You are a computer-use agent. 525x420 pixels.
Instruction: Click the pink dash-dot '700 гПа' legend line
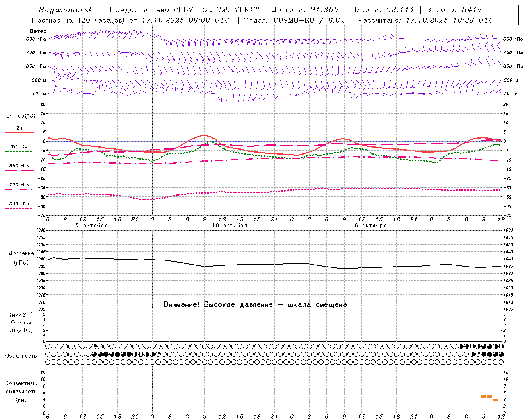click(x=18, y=189)
